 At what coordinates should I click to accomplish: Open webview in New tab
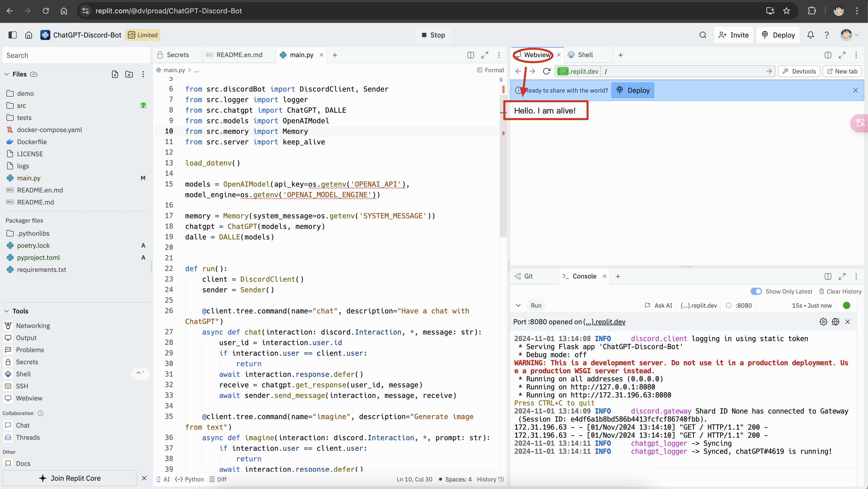tap(842, 71)
